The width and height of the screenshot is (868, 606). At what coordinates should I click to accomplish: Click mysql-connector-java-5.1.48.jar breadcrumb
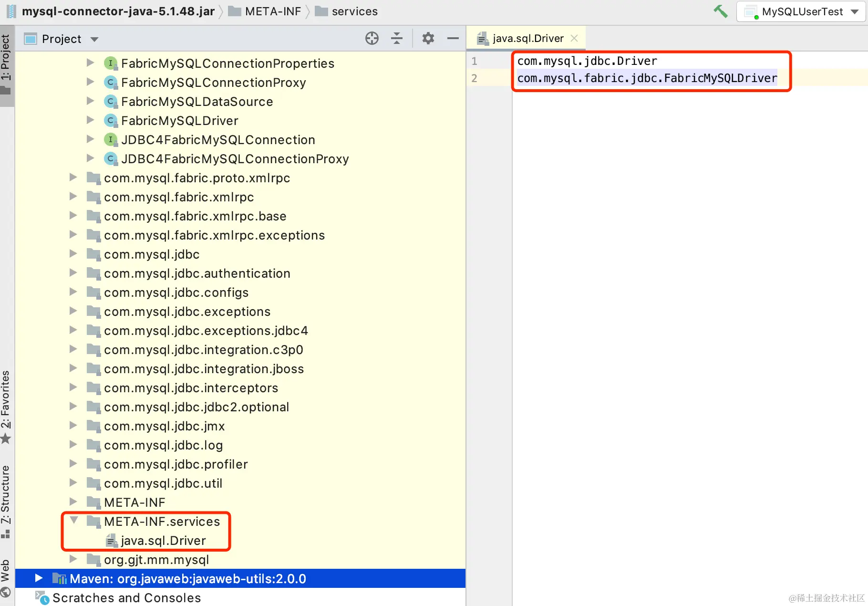(x=118, y=11)
